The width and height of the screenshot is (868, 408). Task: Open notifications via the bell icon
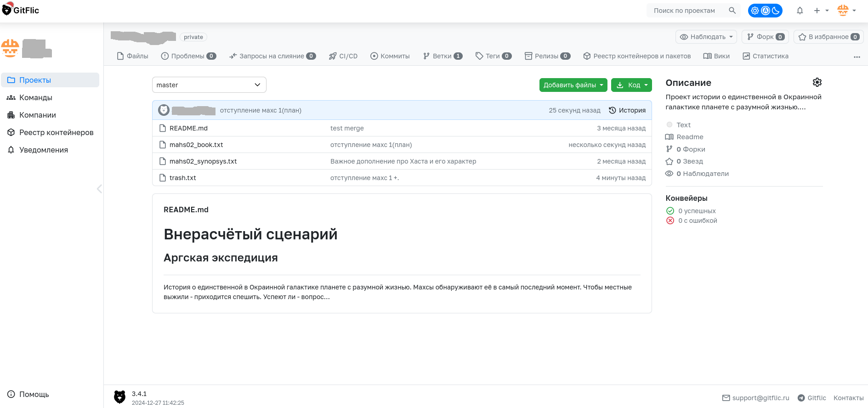click(x=800, y=11)
